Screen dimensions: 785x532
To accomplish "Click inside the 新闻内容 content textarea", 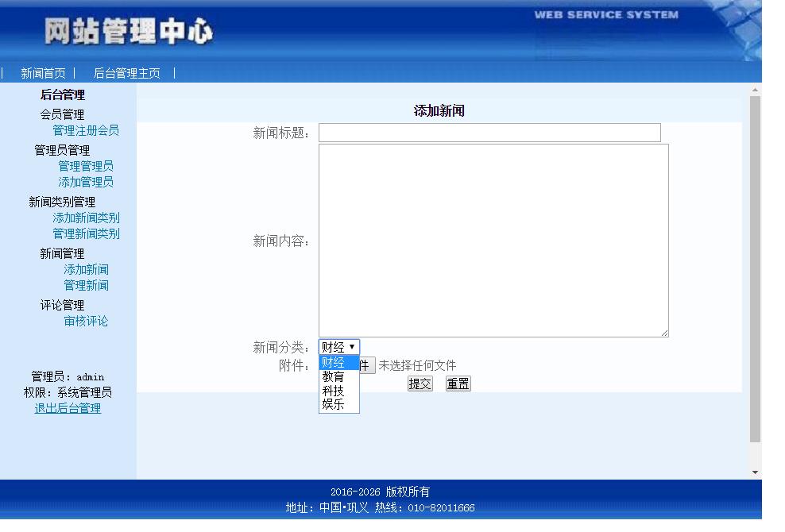I will (493, 238).
